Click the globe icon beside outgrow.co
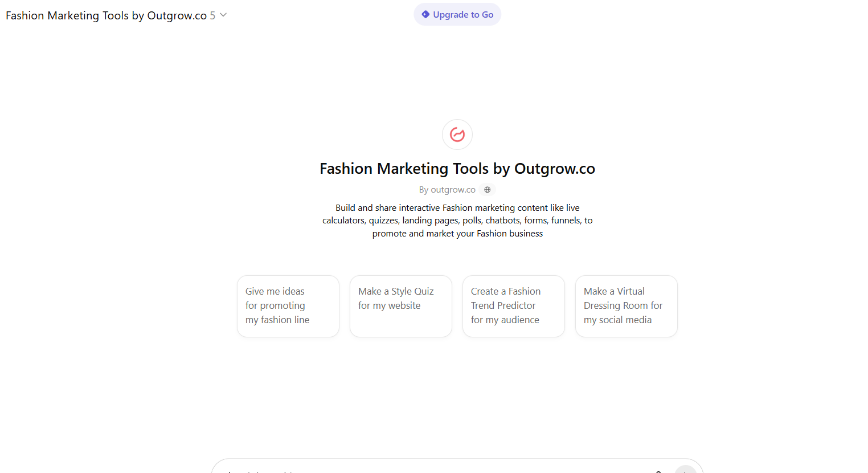The width and height of the screenshot is (868, 473). click(x=487, y=190)
